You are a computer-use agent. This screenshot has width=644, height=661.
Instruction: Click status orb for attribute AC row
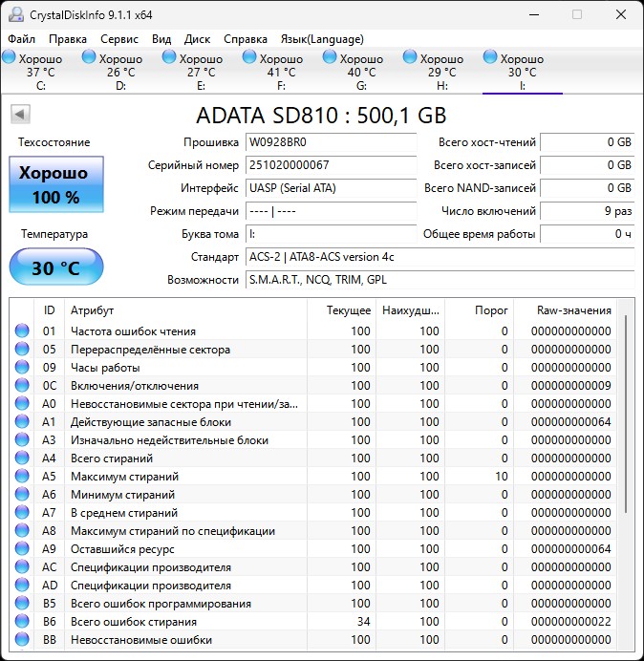pyautogui.click(x=22, y=566)
